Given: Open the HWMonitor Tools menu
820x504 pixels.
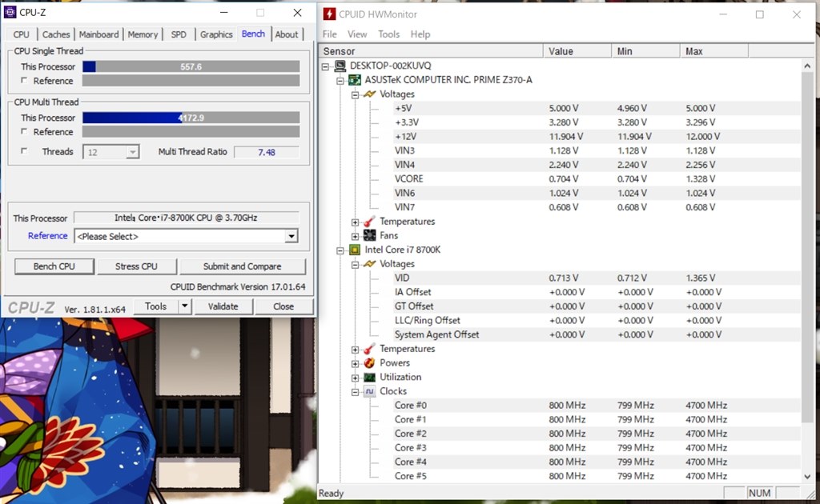Looking at the screenshot, I should click(388, 34).
